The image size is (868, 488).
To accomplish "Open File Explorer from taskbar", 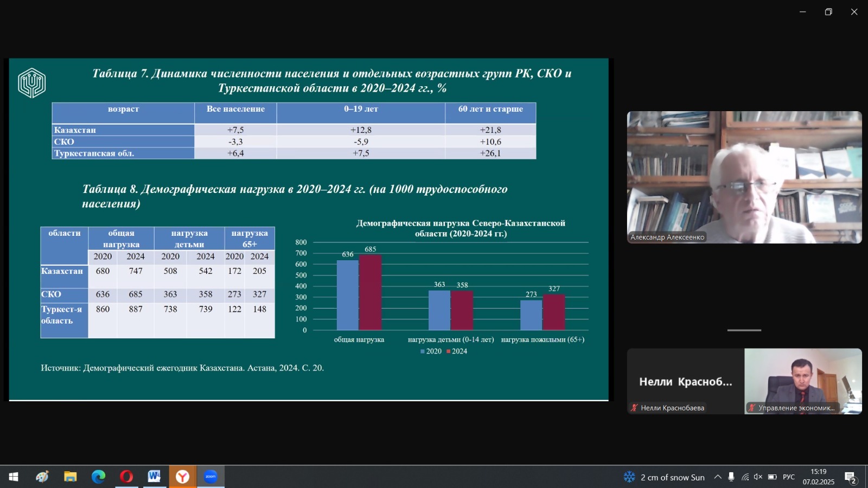I will 70,477.
